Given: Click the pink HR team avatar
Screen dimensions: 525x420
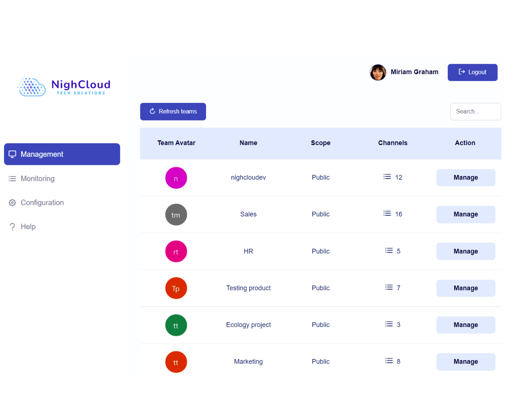Looking at the screenshot, I should click(176, 251).
